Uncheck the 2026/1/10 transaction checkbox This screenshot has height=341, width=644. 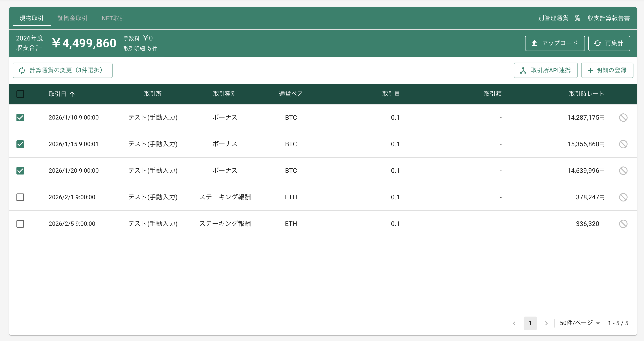[x=20, y=117]
